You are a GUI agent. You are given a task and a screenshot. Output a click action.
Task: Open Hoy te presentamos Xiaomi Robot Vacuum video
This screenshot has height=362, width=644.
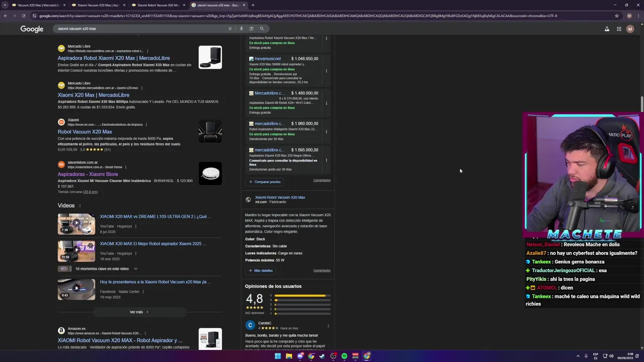click(x=155, y=282)
